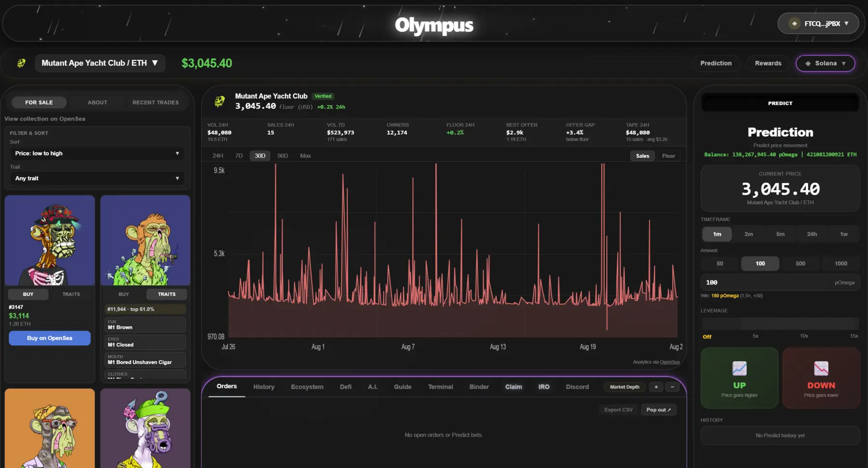Select the 7D chart range

click(239, 156)
